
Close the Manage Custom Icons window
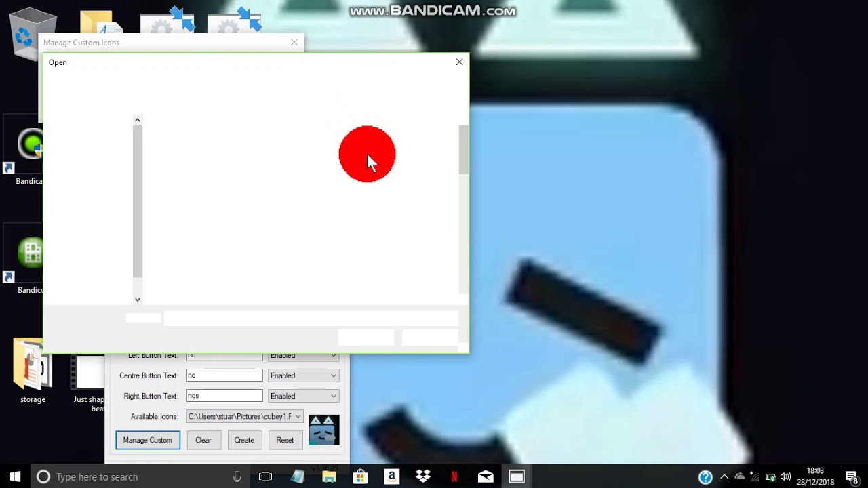point(294,42)
